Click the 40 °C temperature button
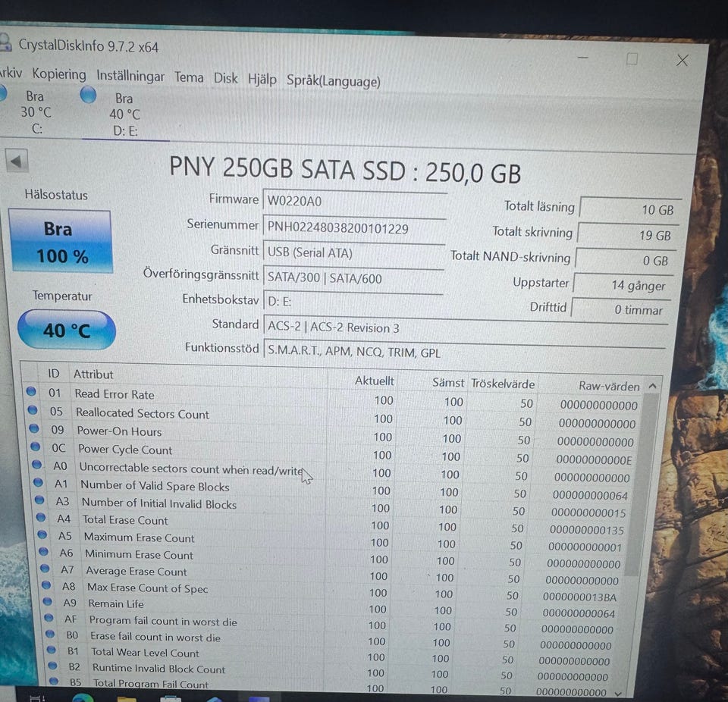Viewport: 728px width, 702px height. [x=67, y=330]
